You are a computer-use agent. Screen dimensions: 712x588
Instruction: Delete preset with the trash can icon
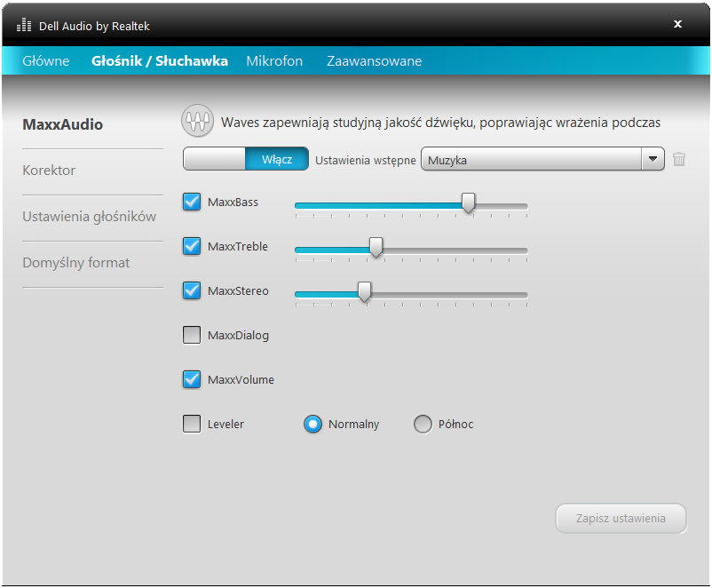[x=679, y=159]
